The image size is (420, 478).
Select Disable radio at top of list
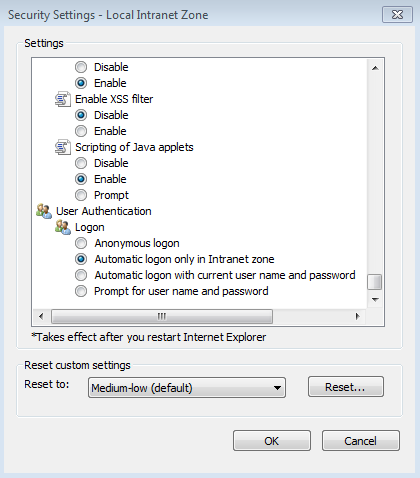(81, 67)
